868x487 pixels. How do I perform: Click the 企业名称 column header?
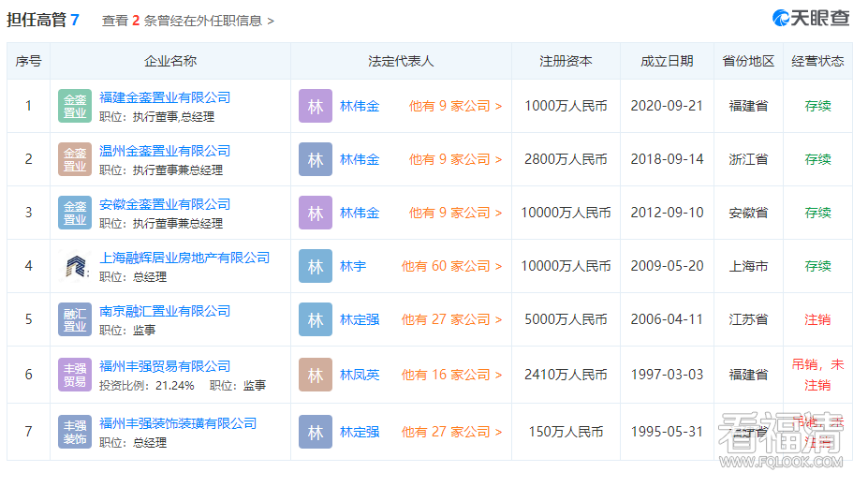(x=169, y=61)
